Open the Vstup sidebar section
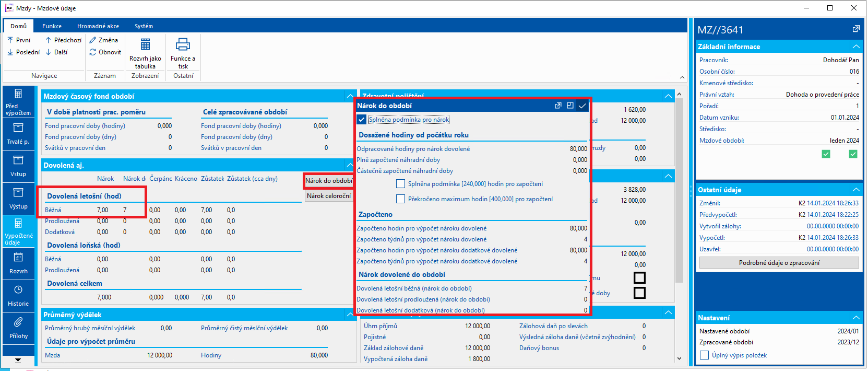Viewport: 868px width, 371px height. 18,167
